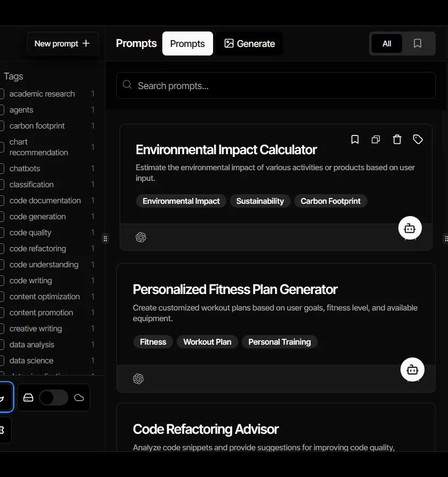Click the left sidebar resize handle

[x=105, y=238]
